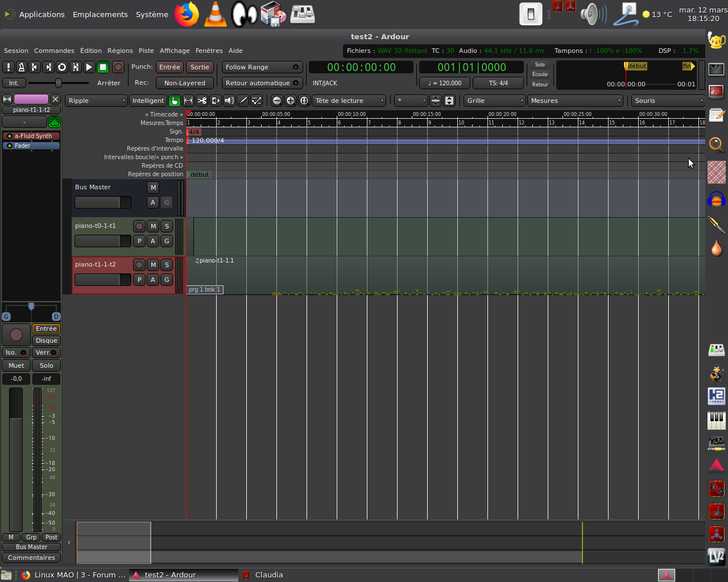Select the pencil Draw tool
The height and width of the screenshot is (582, 728).
click(243, 101)
